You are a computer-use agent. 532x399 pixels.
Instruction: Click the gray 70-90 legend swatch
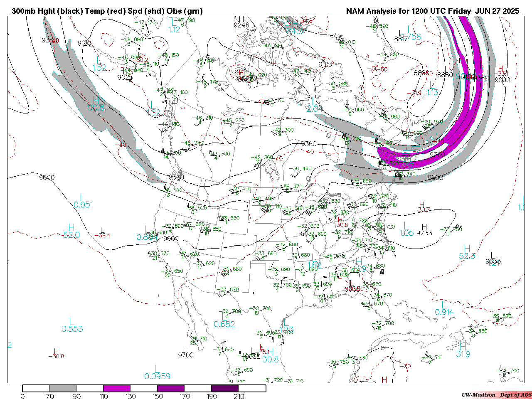[x=63, y=388]
